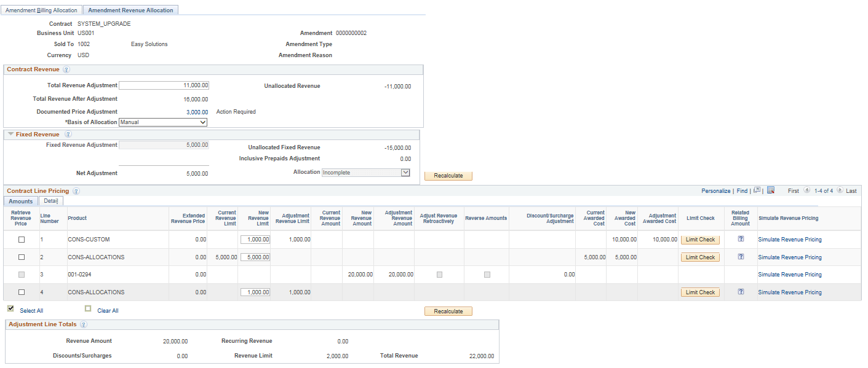Click the previous page arrow for contract lines
Image resolution: width=868 pixels, height=368 pixels.
806,190
